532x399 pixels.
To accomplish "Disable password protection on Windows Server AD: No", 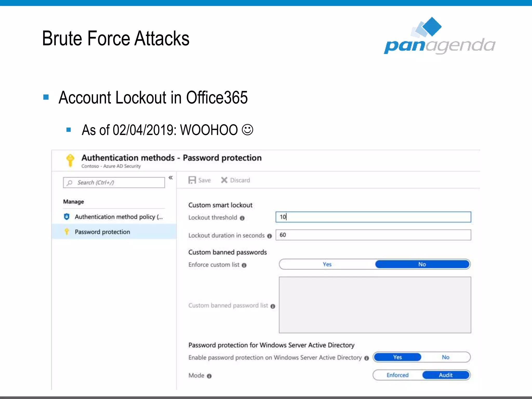I will pos(446,357).
